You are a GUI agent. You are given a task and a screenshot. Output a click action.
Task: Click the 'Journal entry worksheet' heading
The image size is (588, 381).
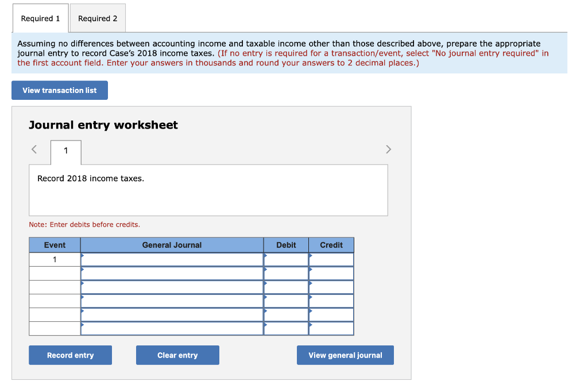103,125
